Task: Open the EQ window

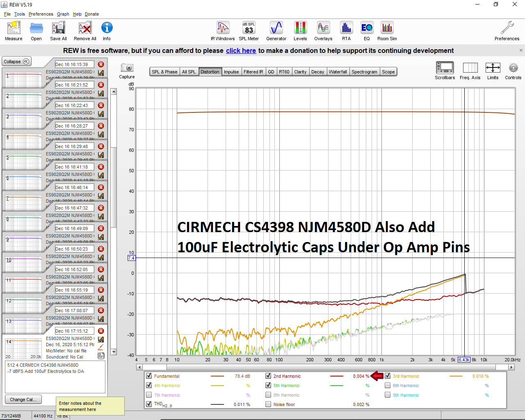Action: point(367,28)
